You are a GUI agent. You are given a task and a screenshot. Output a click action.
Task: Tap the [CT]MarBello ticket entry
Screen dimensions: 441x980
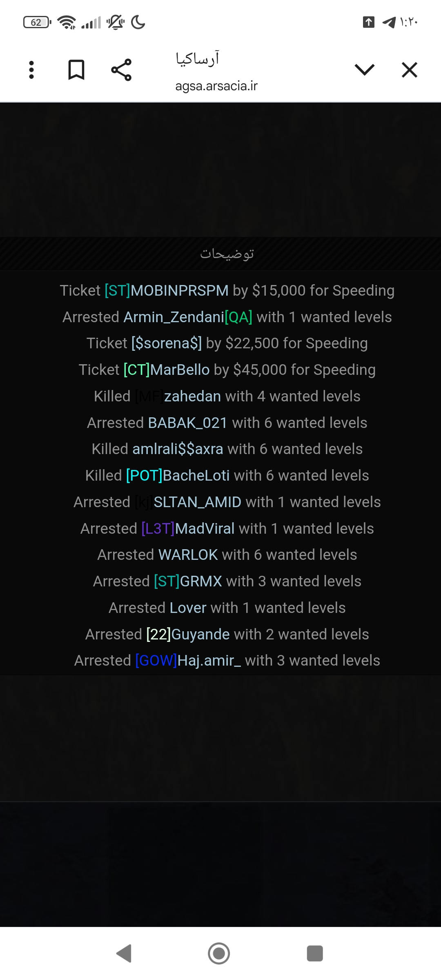click(x=227, y=370)
